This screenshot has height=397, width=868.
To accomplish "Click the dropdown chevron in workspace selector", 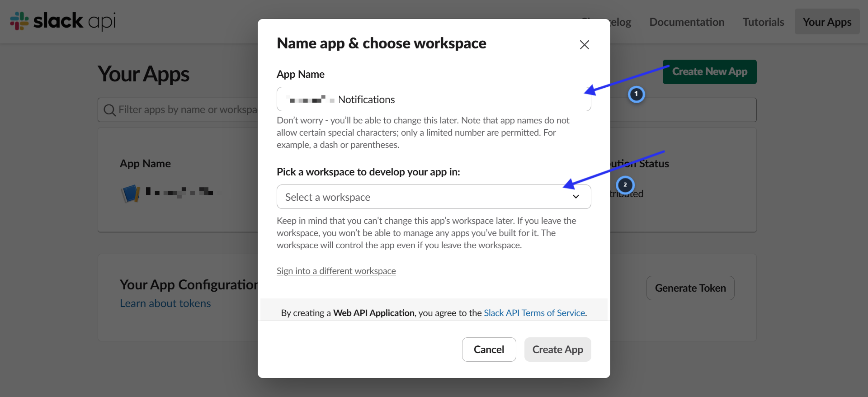I will pos(576,197).
